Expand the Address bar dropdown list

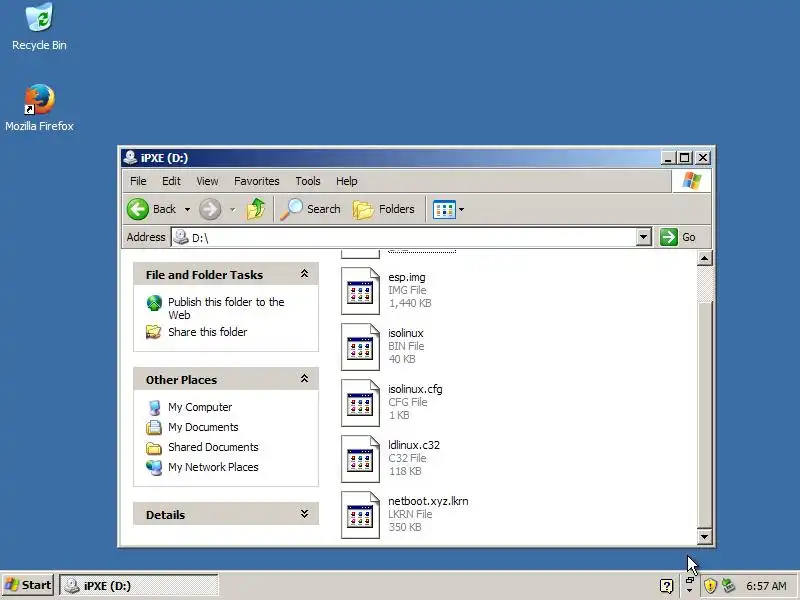pos(643,237)
